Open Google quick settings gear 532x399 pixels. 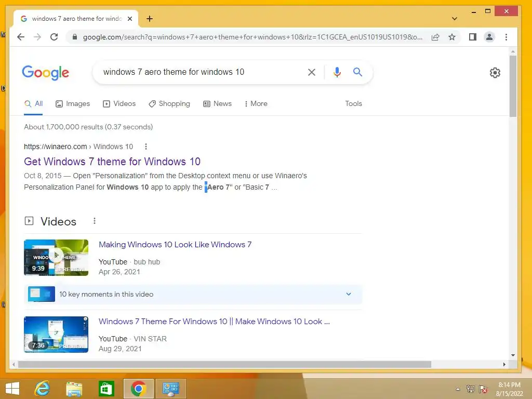495,73
